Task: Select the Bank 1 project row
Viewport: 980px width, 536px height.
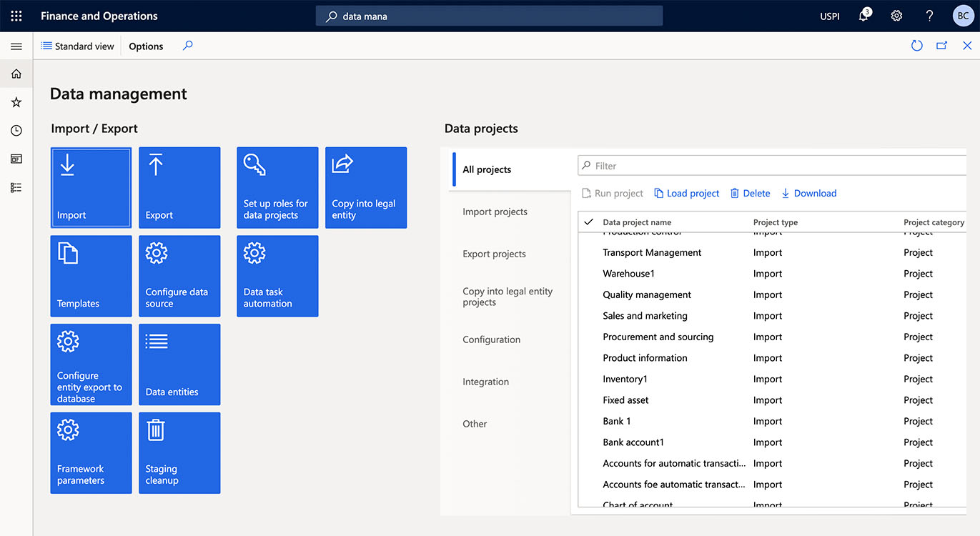Action: 772,421
